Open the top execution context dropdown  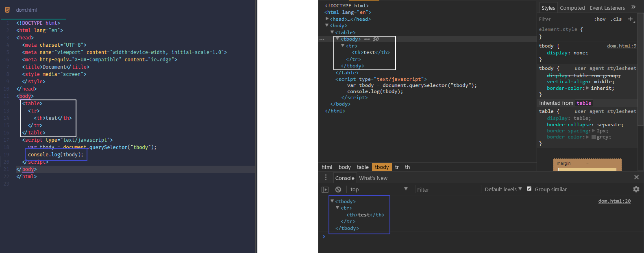(379, 189)
